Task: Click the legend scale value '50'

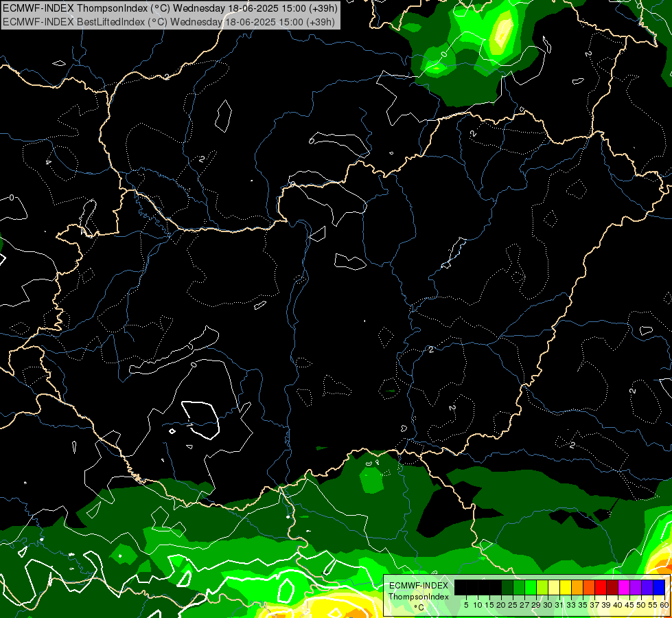Action: [642, 605]
